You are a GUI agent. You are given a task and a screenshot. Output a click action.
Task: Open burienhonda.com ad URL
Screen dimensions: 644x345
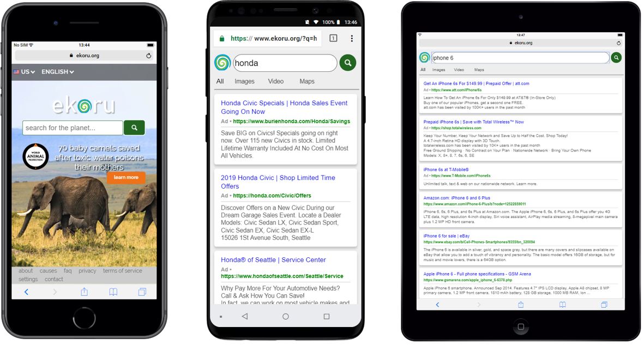click(292, 122)
